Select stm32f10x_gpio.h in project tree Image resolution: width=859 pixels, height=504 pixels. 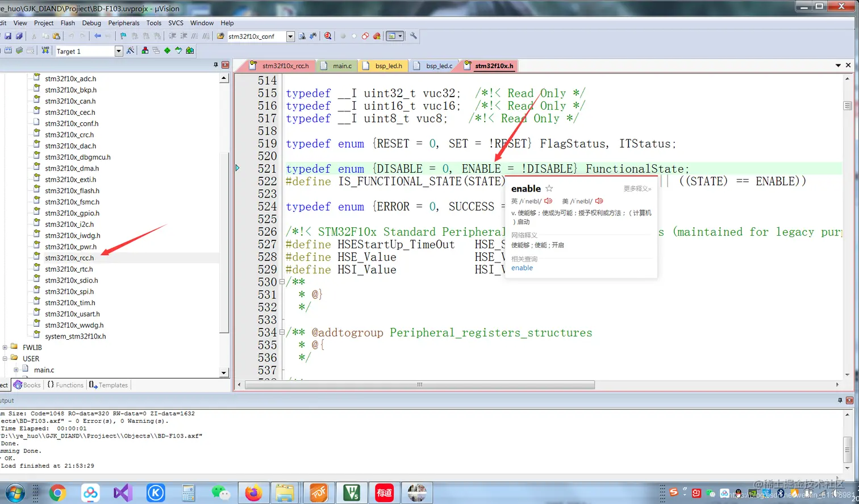72,213
